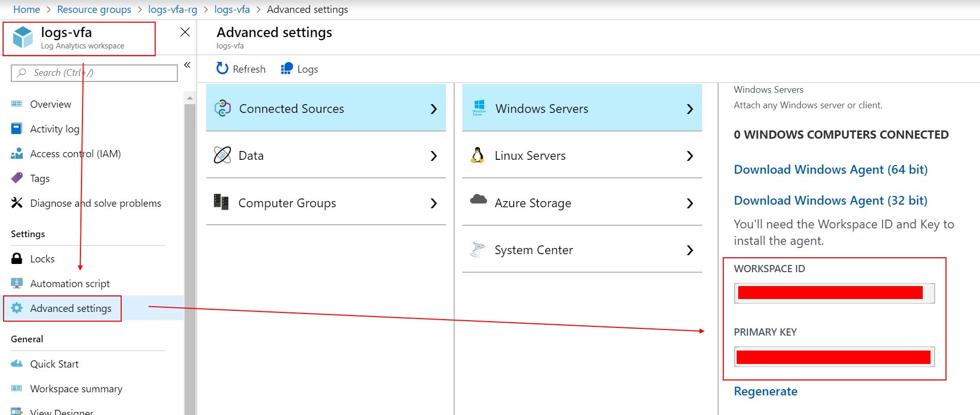Click the Automation script download icon
Image resolution: width=980 pixels, height=415 pixels.
17,283
